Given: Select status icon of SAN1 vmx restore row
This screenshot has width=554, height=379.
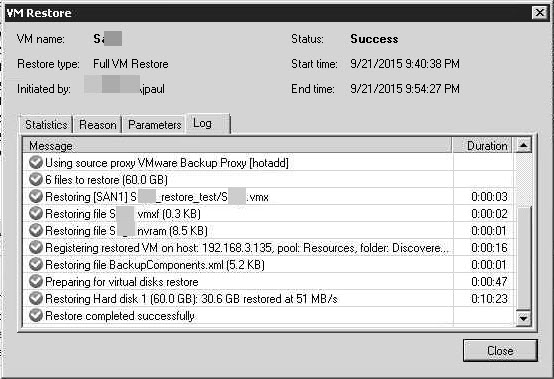Looking at the screenshot, I should [36, 196].
